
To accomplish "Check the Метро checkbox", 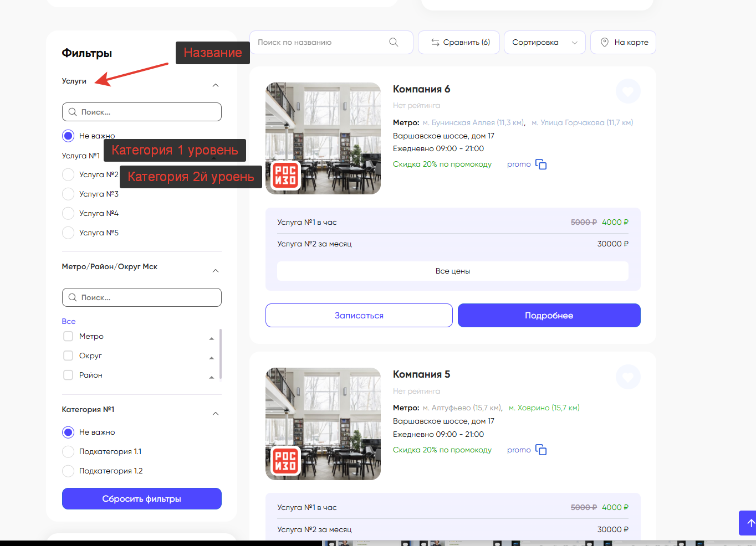I will point(68,336).
